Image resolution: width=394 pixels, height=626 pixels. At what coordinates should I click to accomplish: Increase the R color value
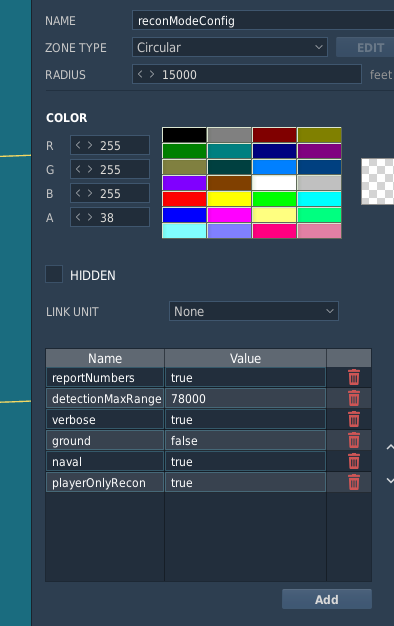(x=90, y=145)
